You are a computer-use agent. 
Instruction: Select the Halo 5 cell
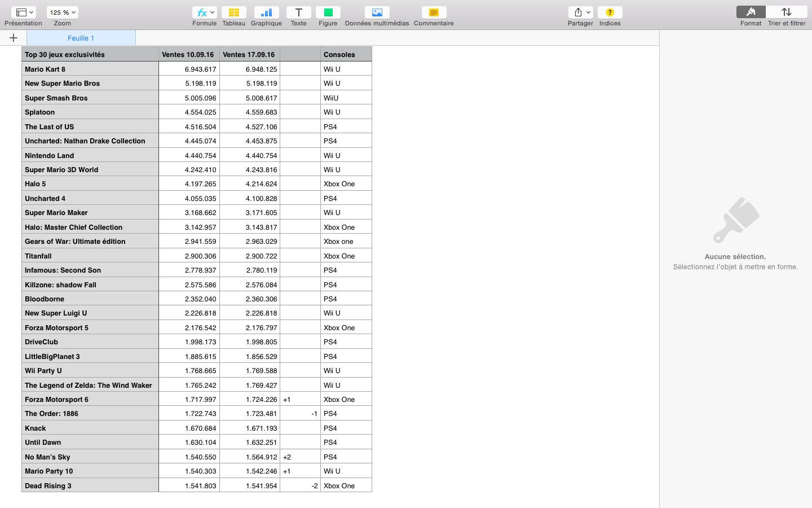(x=90, y=183)
